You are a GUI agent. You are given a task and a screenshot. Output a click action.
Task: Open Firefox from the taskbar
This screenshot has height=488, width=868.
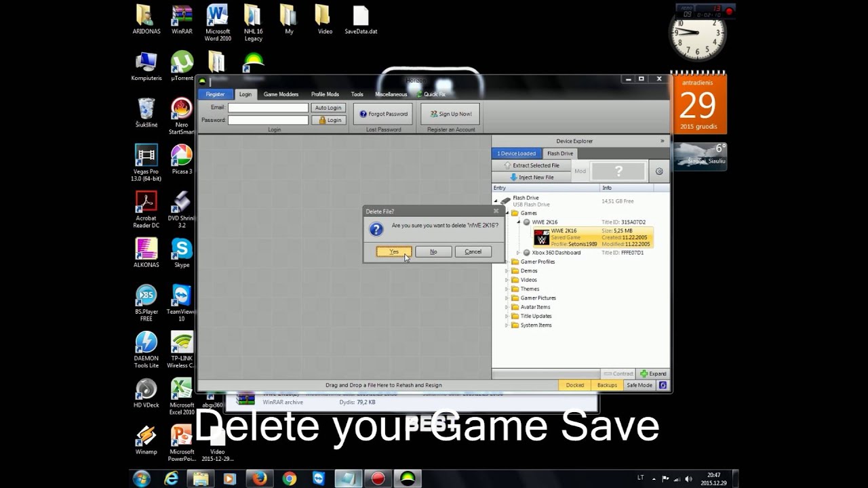pos(259,479)
